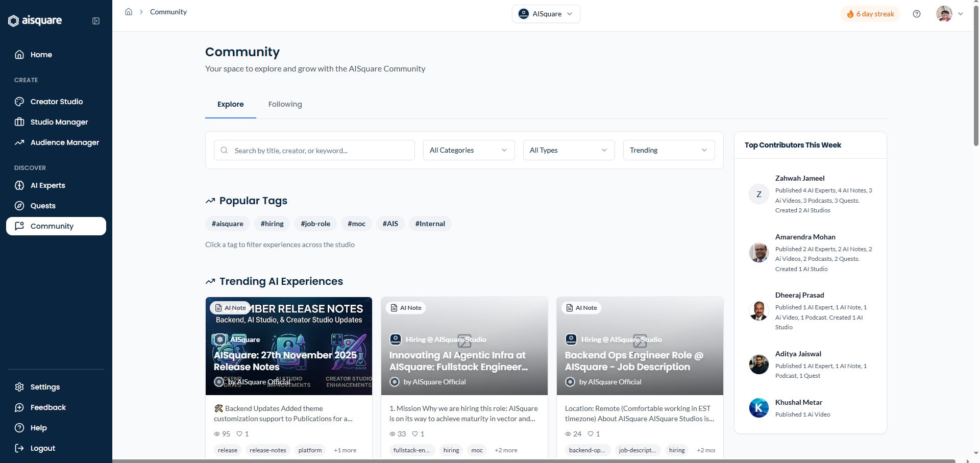Image resolution: width=980 pixels, height=463 pixels.
Task: Open the Trending sort dropdown
Action: tap(669, 150)
